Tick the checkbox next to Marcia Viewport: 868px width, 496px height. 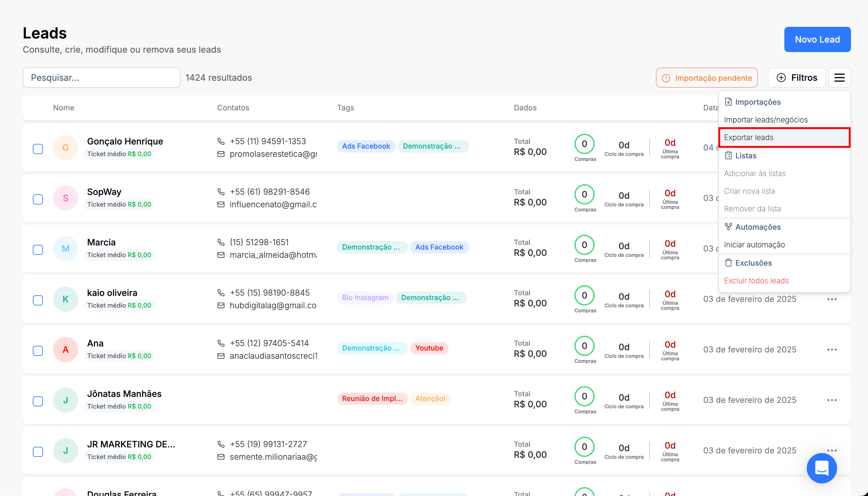(x=38, y=250)
